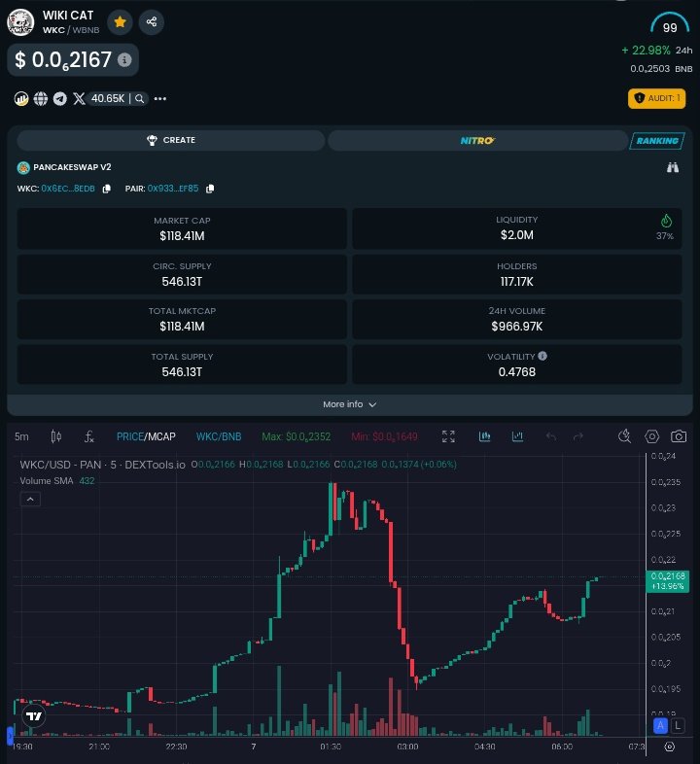Click the PANCAKESWAP V2 label

coord(72,167)
